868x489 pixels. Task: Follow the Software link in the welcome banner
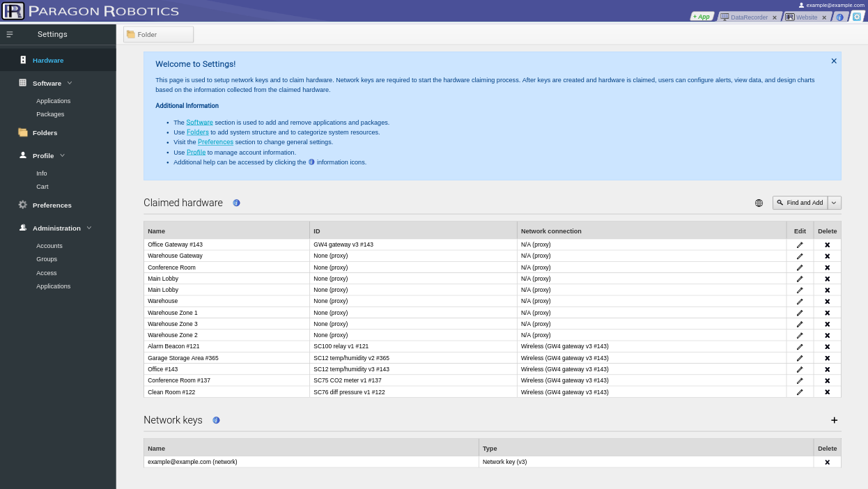click(199, 123)
